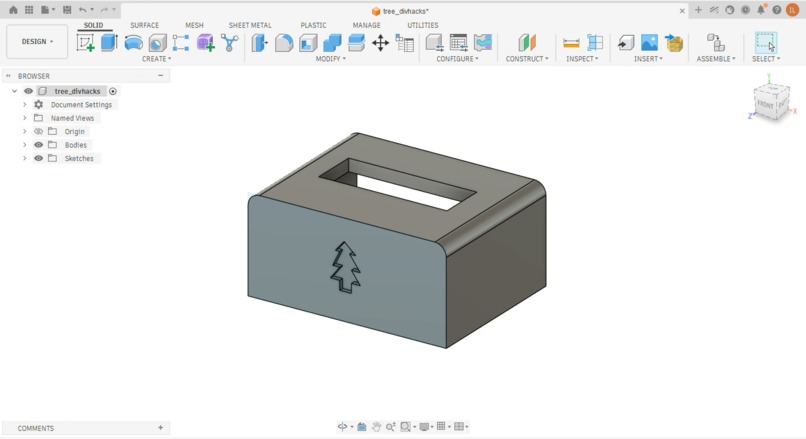Undo the last action

(83, 10)
